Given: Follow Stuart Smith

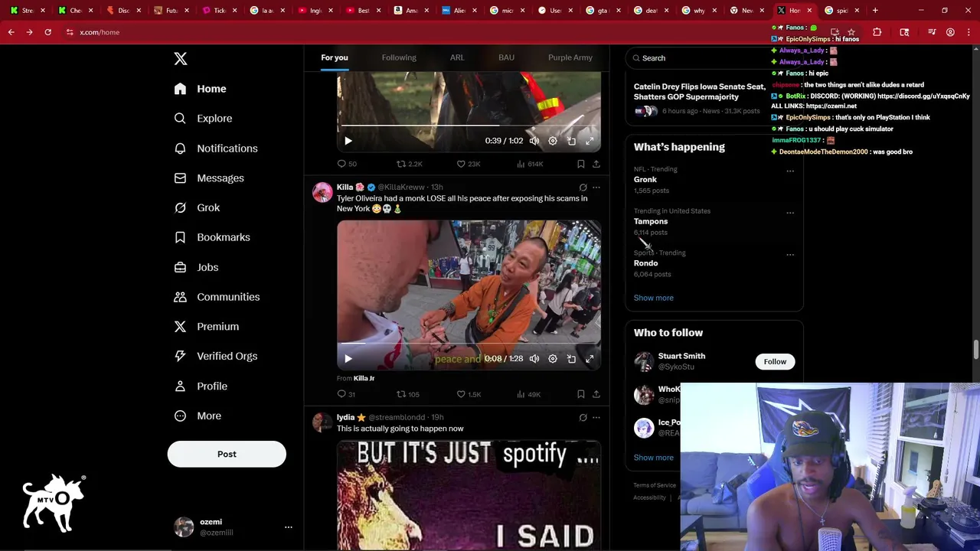Looking at the screenshot, I should (x=775, y=362).
